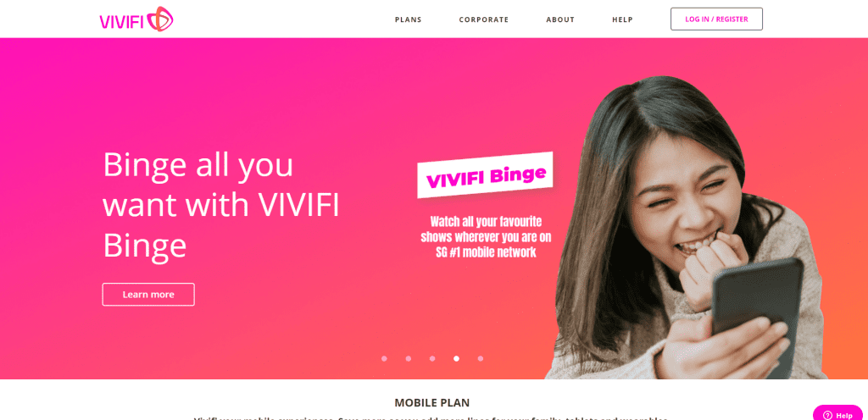Open the CORPORATE menu
The width and height of the screenshot is (868, 420).
coord(483,19)
